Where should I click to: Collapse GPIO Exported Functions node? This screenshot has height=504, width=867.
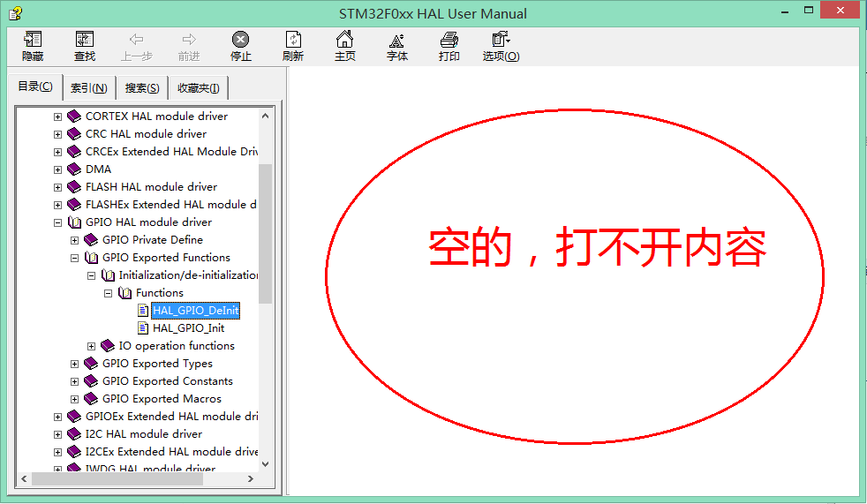tap(75, 258)
